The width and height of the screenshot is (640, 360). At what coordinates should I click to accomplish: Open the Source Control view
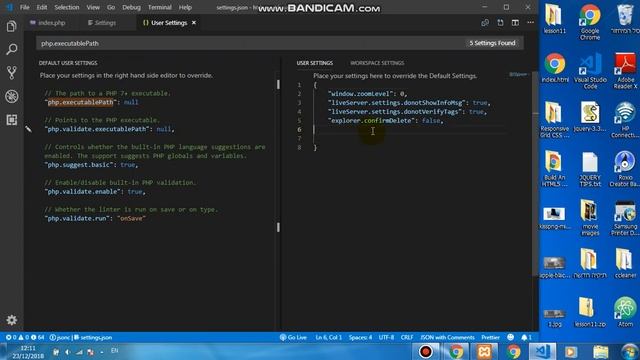click(x=11, y=73)
